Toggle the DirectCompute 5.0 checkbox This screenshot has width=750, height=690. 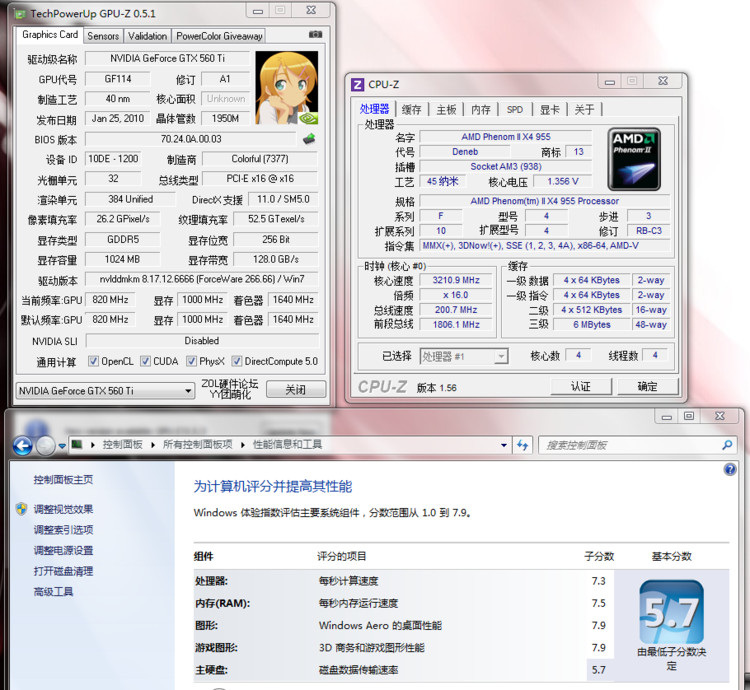point(237,361)
